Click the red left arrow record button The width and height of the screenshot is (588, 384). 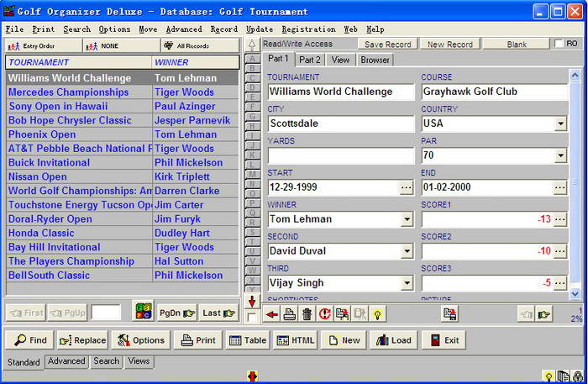pyautogui.click(x=272, y=314)
